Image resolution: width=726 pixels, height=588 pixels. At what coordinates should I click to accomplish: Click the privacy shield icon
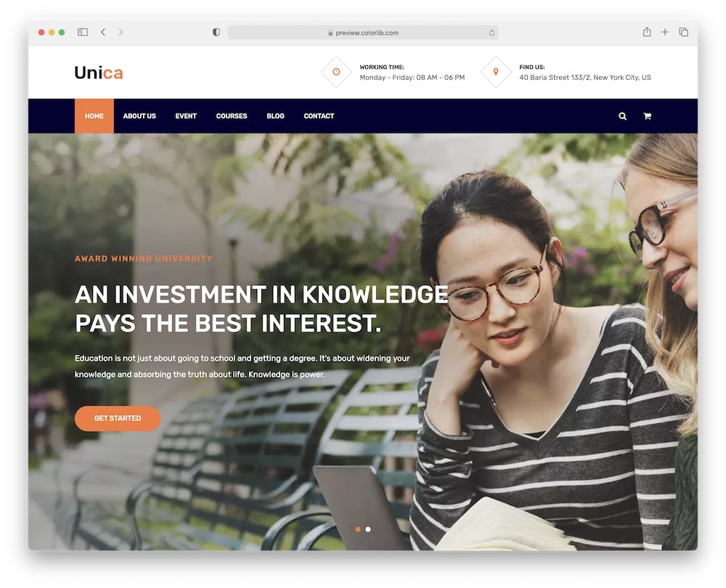(x=216, y=32)
